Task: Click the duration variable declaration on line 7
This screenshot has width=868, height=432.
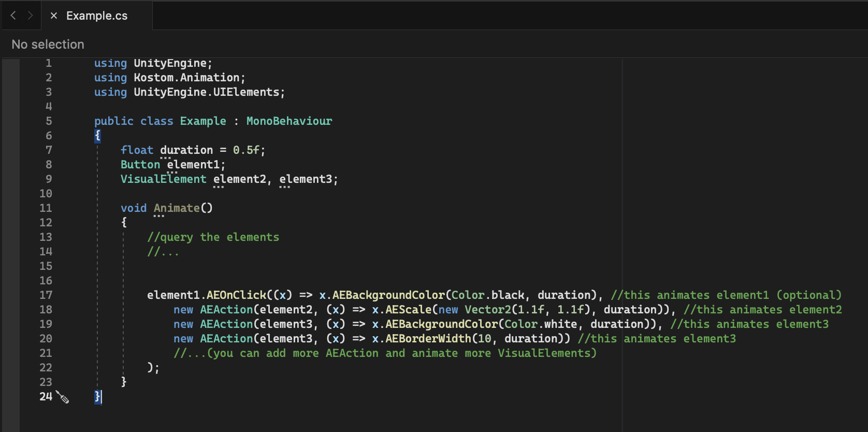Action: point(186,150)
